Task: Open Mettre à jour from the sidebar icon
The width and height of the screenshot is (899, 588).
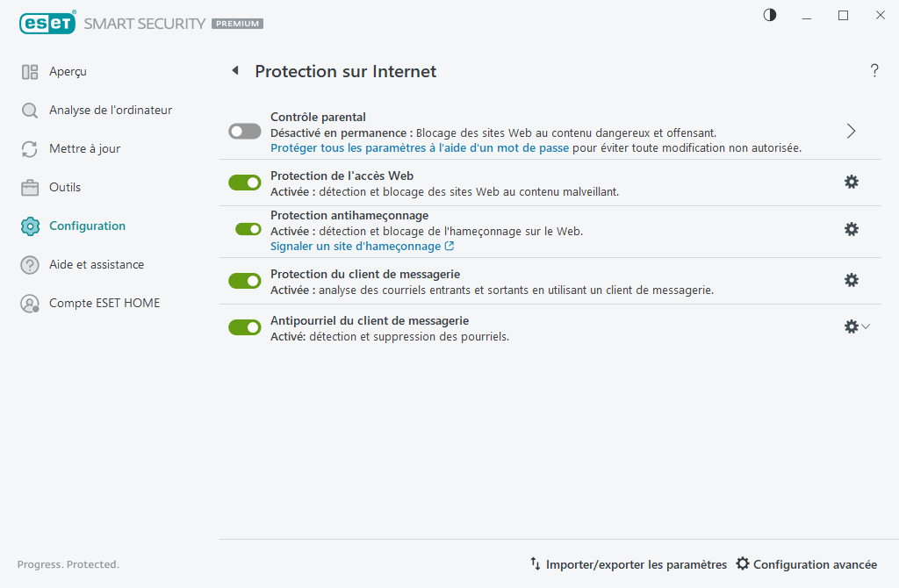Action: coord(30,148)
